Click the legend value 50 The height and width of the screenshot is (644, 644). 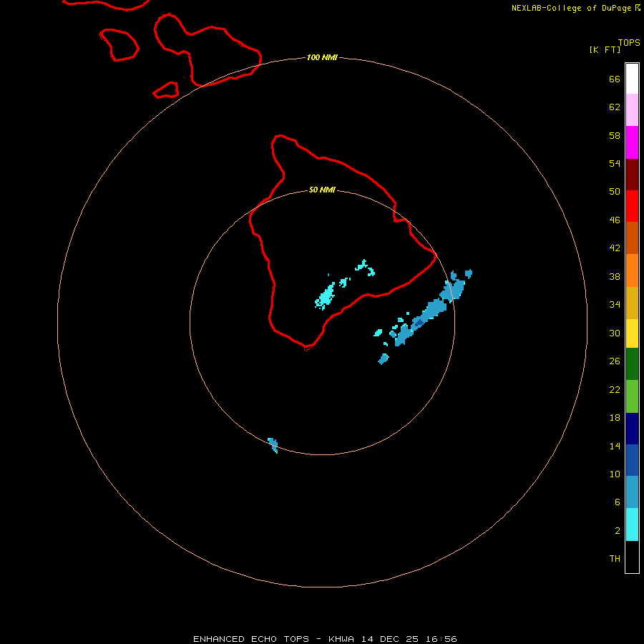click(615, 192)
